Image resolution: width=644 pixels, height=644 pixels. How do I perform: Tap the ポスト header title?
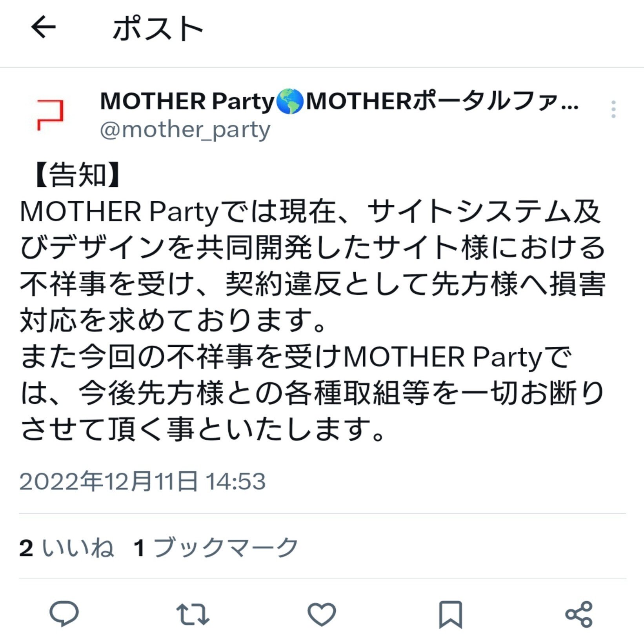[158, 29]
